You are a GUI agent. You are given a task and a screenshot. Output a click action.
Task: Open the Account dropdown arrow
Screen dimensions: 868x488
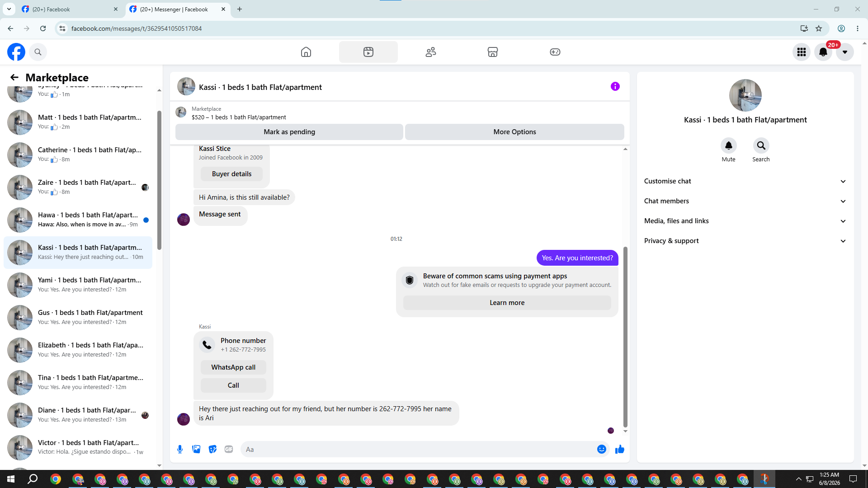coord(845,52)
